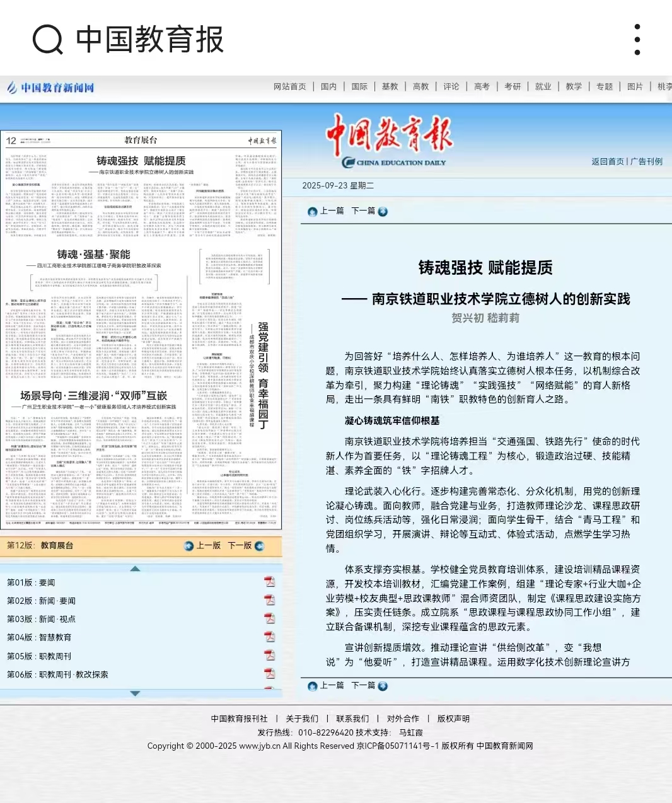Click 返回首页 link
The height and width of the screenshot is (803, 672).
tap(608, 161)
